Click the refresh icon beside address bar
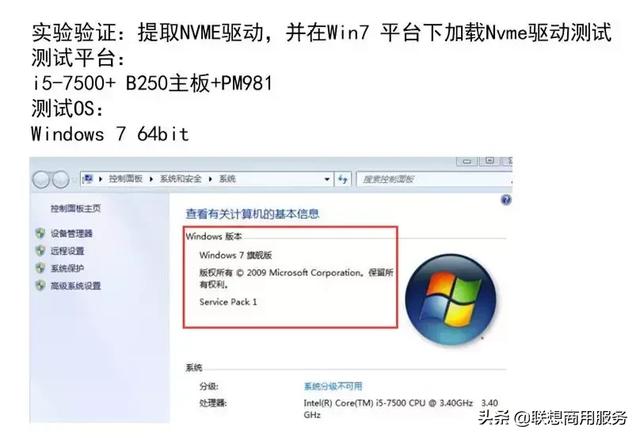The image size is (640, 438). [343, 179]
